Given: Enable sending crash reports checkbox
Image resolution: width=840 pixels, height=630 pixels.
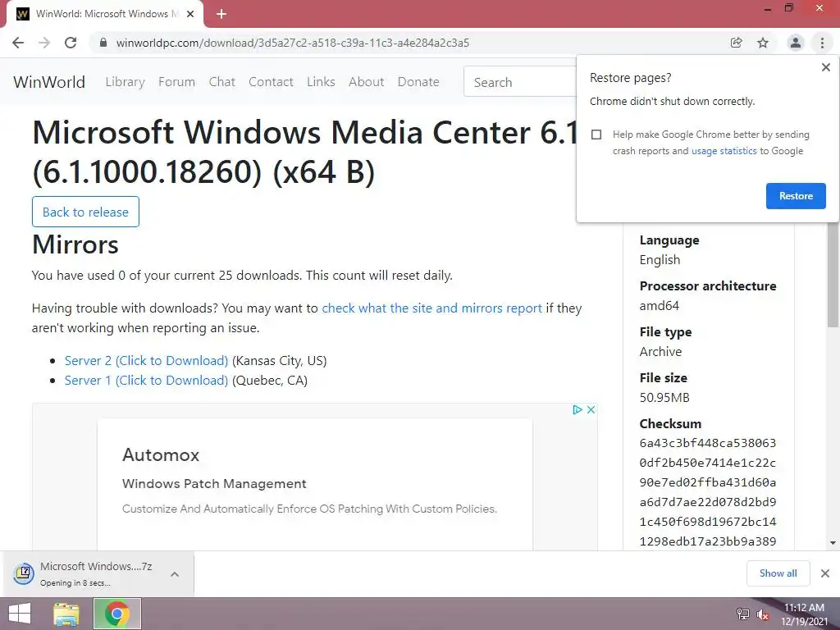Looking at the screenshot, I should 596,135.
